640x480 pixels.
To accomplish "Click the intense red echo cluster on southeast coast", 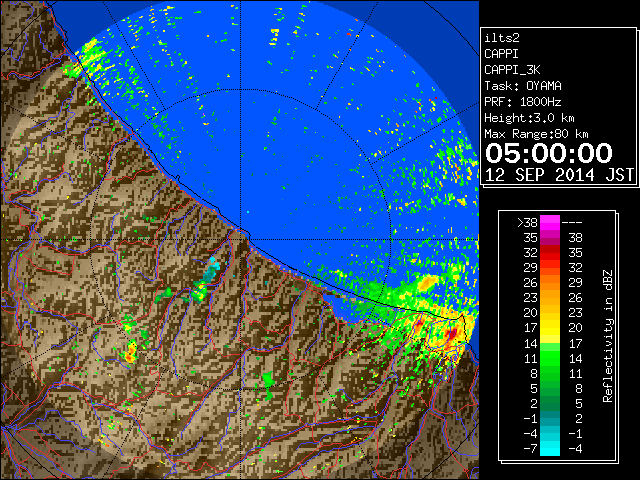I will 453,335.
